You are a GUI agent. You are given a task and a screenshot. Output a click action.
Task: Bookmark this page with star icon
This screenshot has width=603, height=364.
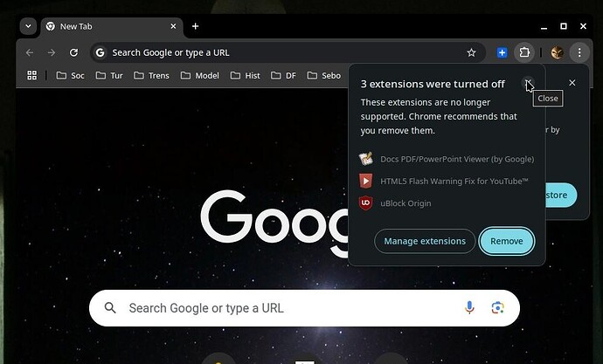pos(471,52)
